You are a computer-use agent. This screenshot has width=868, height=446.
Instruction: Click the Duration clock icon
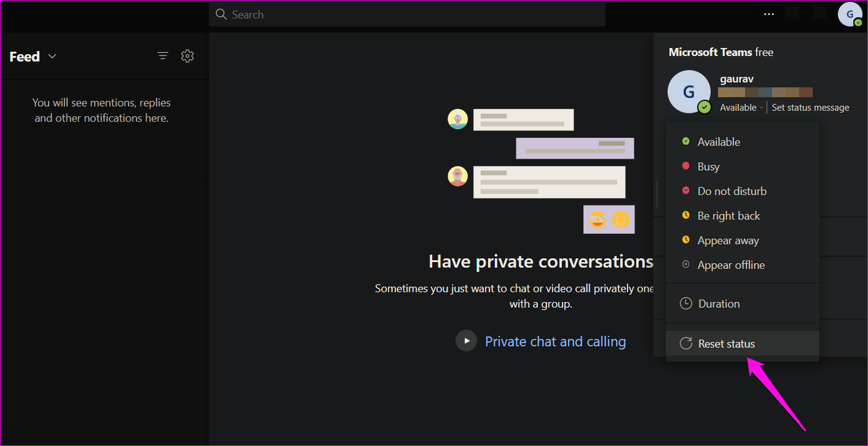coord(686,303)
